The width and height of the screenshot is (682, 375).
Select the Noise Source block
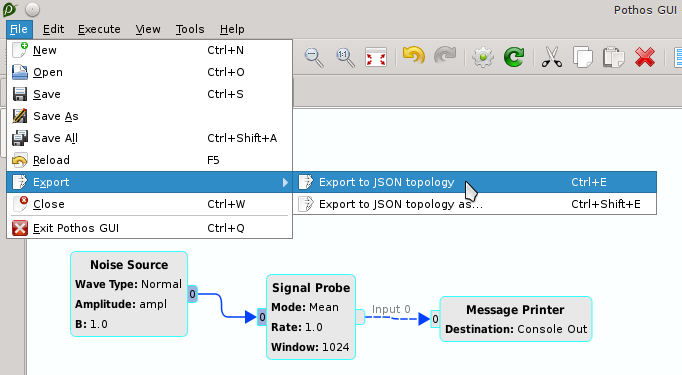click(129, 294)
